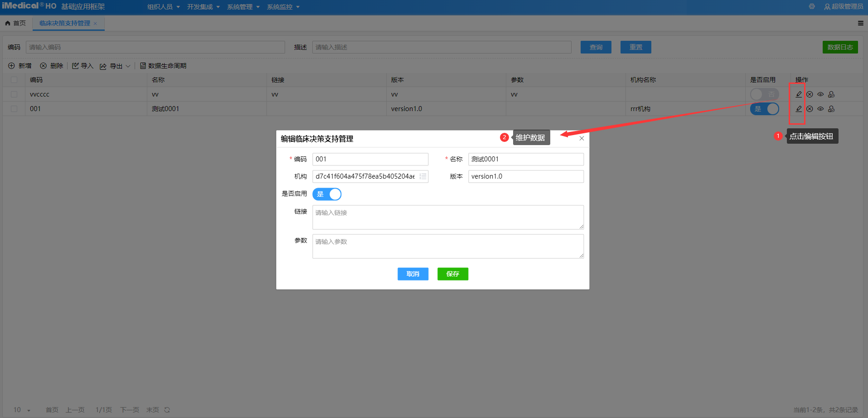Open the 组织人员 menu
The image size is (868, 418).
163,7
